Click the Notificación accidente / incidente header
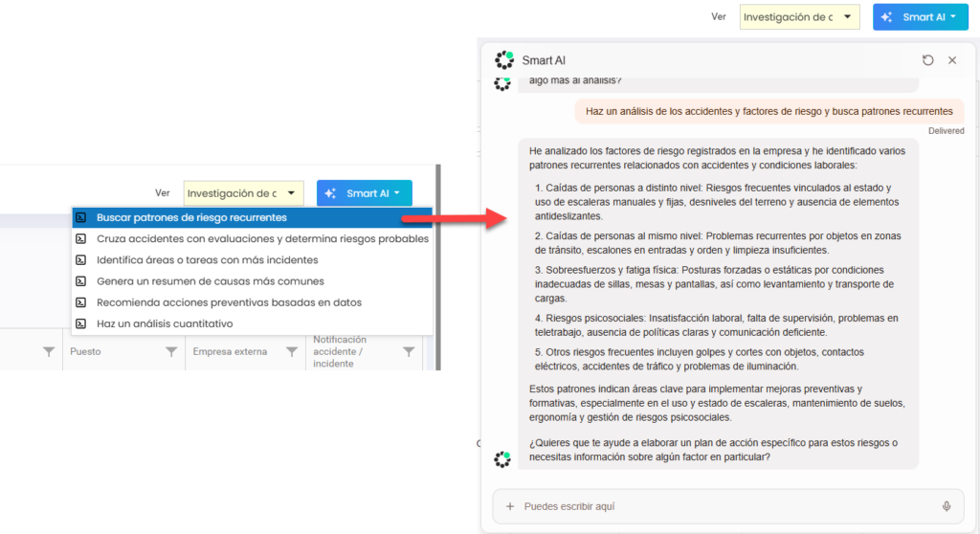This screenshot has width=980, height=534. [x=340, y=351]
